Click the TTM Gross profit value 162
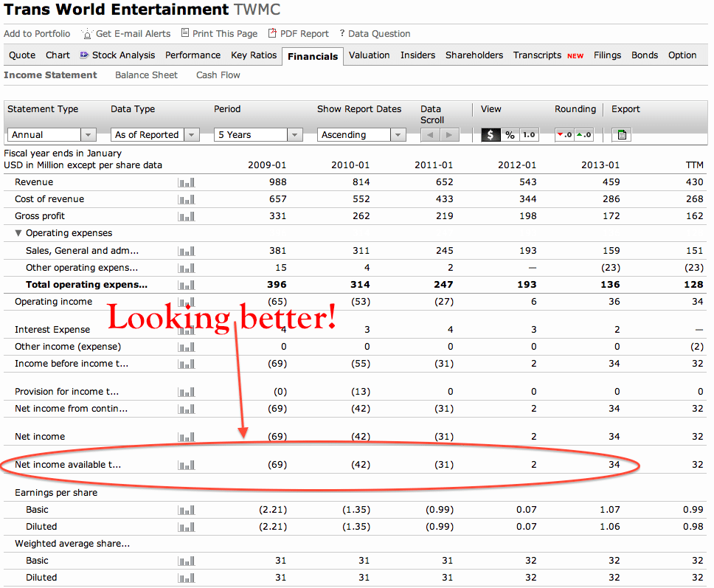The width and height of the screenshot is (714, 588). tap(695, 216)
